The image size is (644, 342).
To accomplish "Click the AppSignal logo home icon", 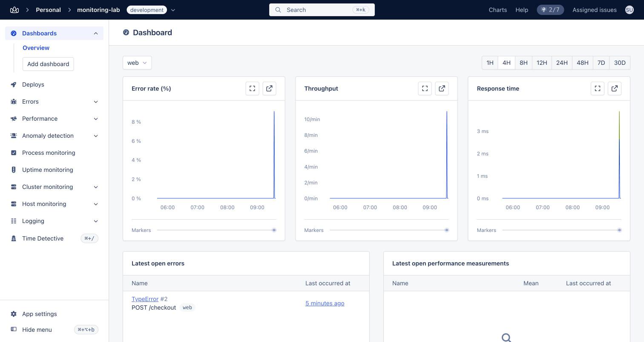I will [14, 10].
